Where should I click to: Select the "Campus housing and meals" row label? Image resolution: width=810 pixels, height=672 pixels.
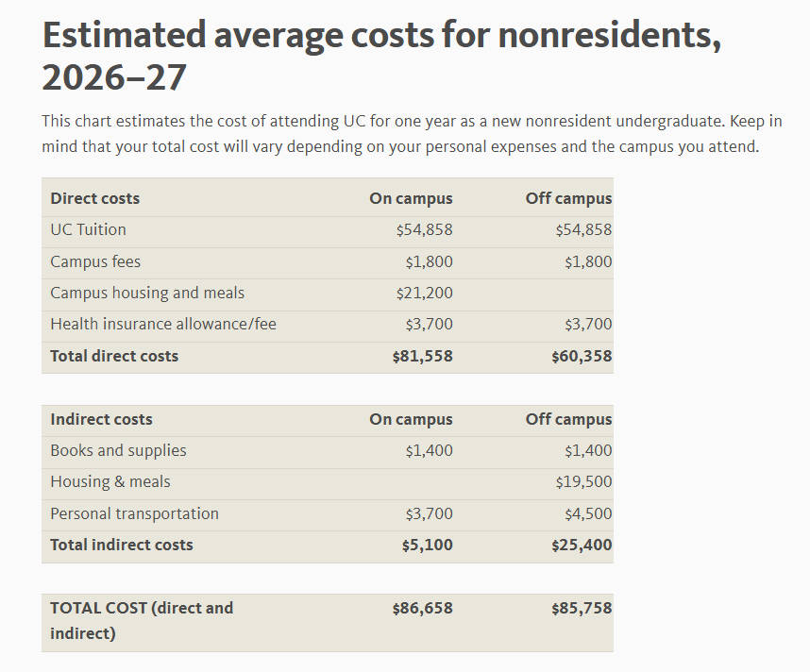point(147,293)
